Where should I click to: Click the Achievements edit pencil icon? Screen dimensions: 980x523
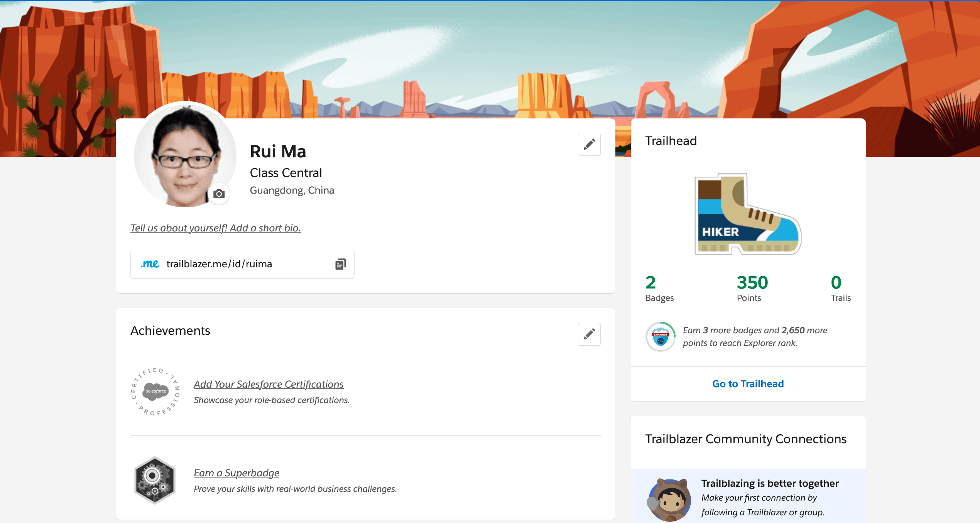(588, 334)
